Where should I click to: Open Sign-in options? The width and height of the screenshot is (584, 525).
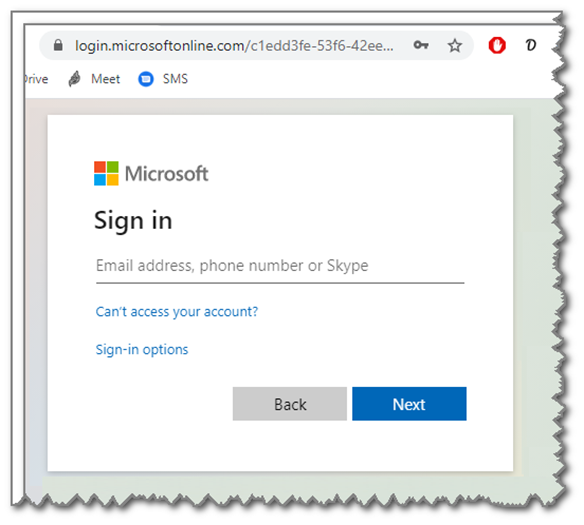(x=142, y=350)
